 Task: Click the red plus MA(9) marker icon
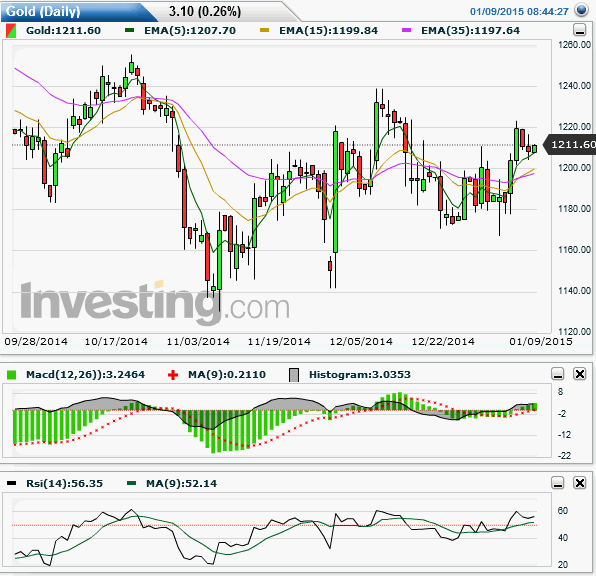[173, 375]
